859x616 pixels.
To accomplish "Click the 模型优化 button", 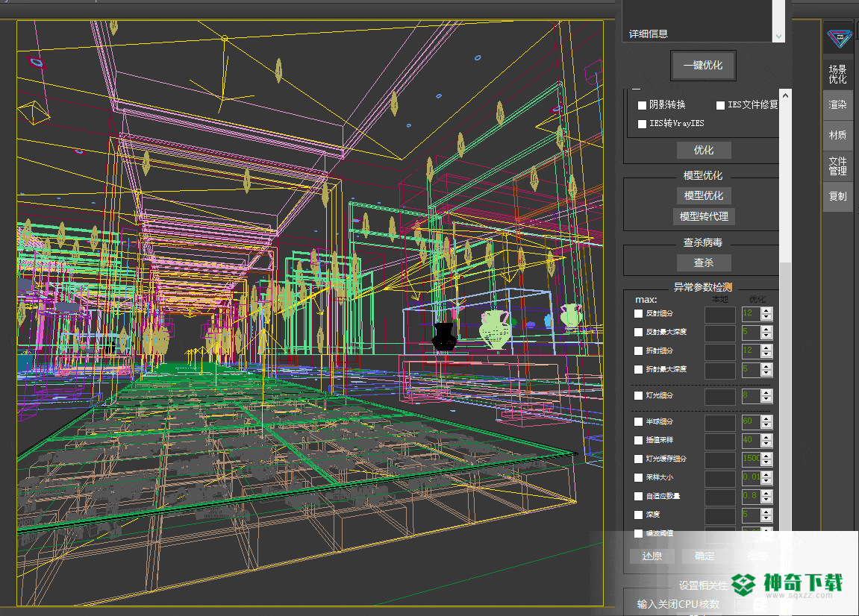I will (x=704, y=195).
